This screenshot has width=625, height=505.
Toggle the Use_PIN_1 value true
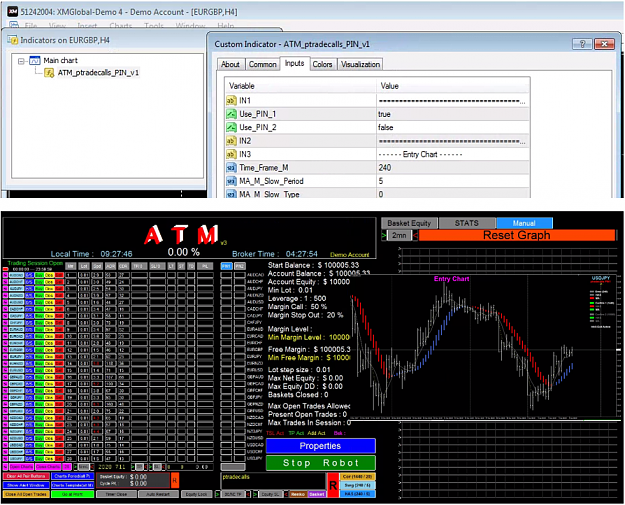pyautogui.click(x=453, y=114)
